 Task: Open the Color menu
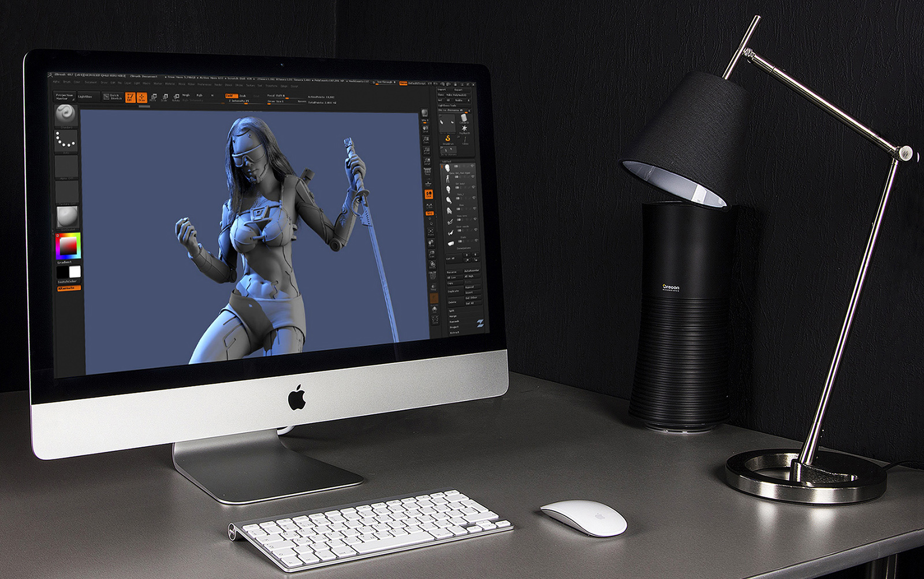point(77,82)
